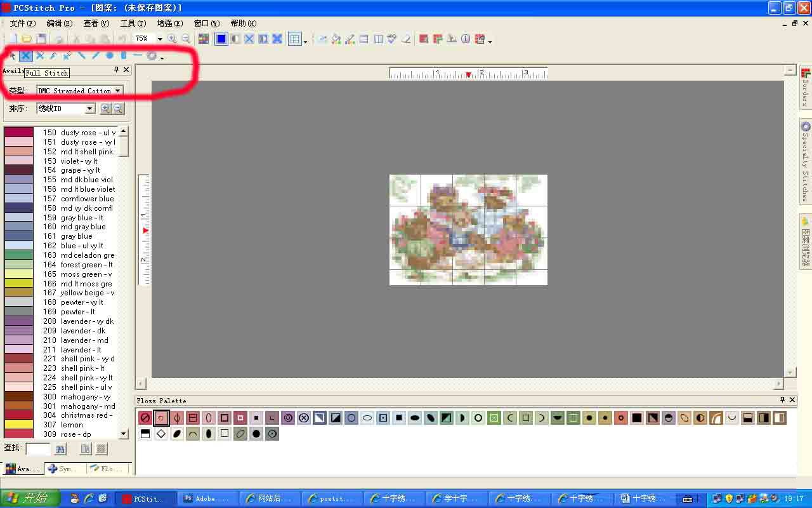Open the DMC Stranded Cotton type dropdown
The image size is (812, 508).
point(118,91)
